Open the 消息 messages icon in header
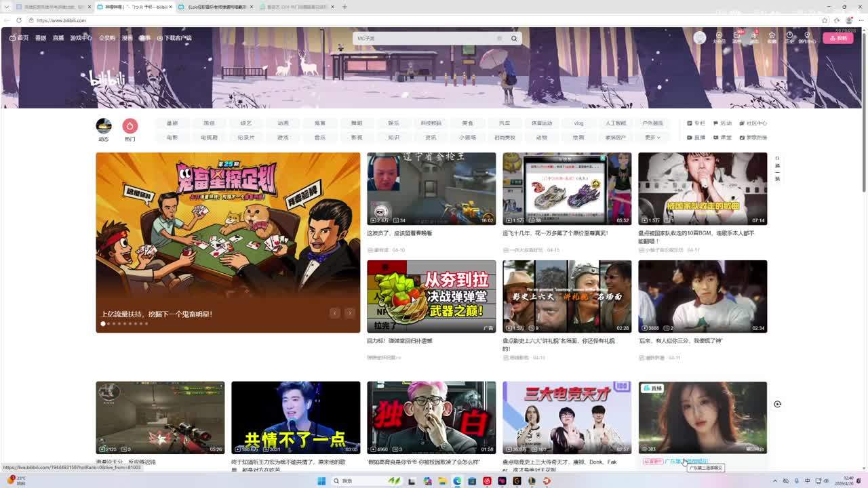The image size is (868, 488). tap(736, 37)
